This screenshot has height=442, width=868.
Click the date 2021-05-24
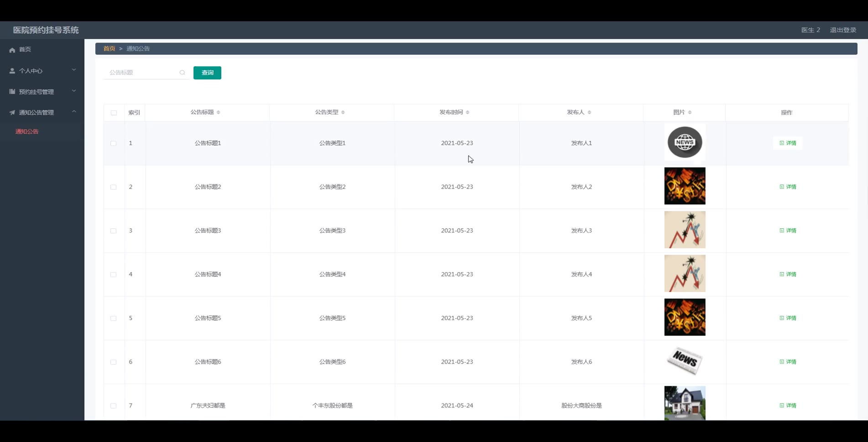(x=457, y=405)
